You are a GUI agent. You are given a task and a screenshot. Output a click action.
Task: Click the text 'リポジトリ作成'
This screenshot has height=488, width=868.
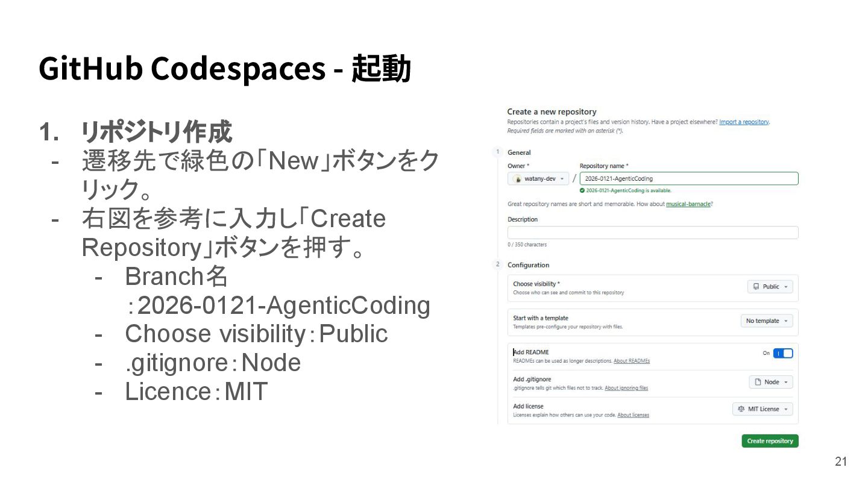tap(157, 132)
